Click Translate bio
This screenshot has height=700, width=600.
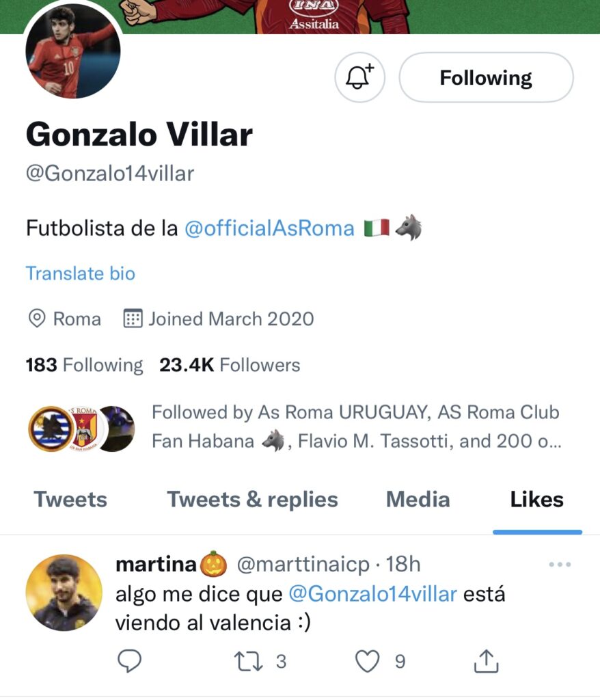pyautogui.click(x=81, y=273)
